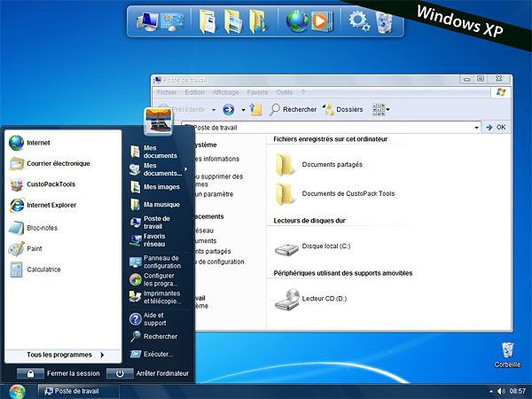Click user account picture on start menu
This screenshot has width=532, height=399.
(159, 121)
